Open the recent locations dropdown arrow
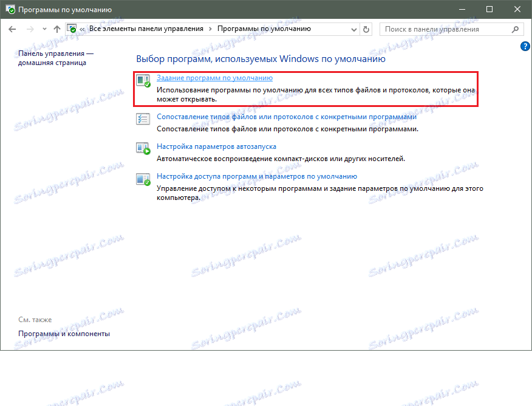The height and width of the screenshot is (406, 532). pos(44,29)
